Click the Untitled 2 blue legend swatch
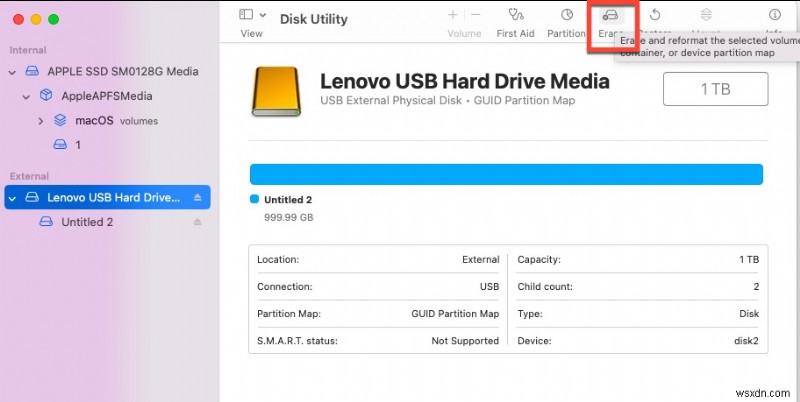 point(255,199)
